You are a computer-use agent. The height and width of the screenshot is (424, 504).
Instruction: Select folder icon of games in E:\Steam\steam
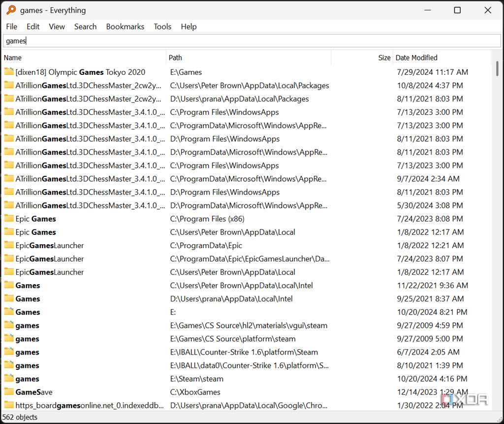(9, 378)
